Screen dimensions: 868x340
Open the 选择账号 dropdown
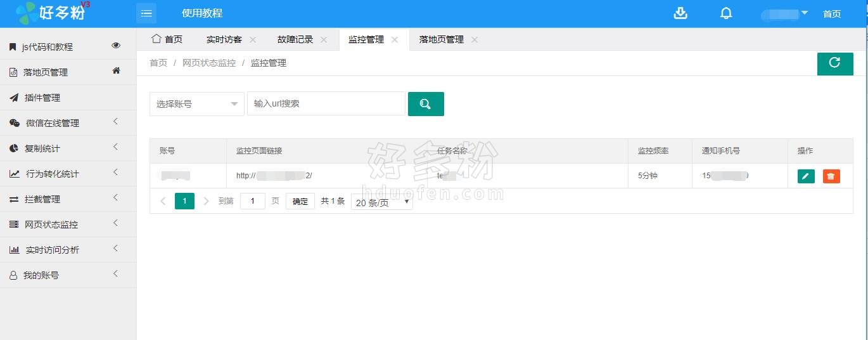pyautogui.click(x=196, y=104)
